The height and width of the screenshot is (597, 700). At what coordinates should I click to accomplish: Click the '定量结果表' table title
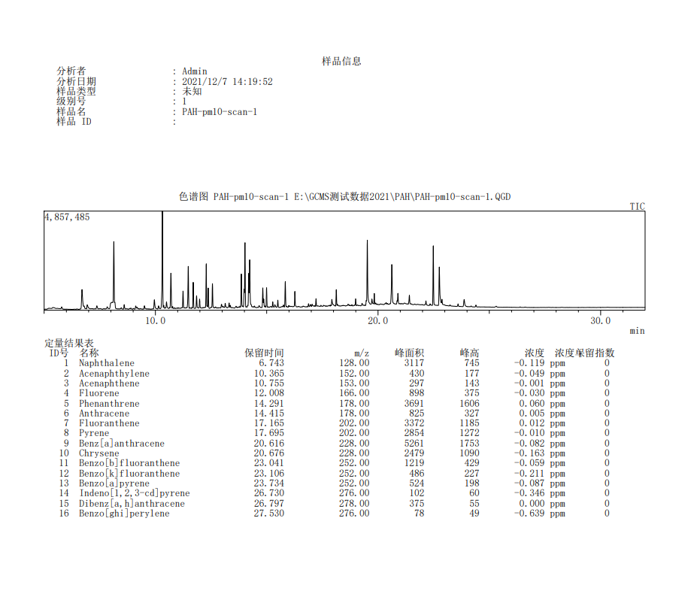pyautogui.click(x=69, y=343)
